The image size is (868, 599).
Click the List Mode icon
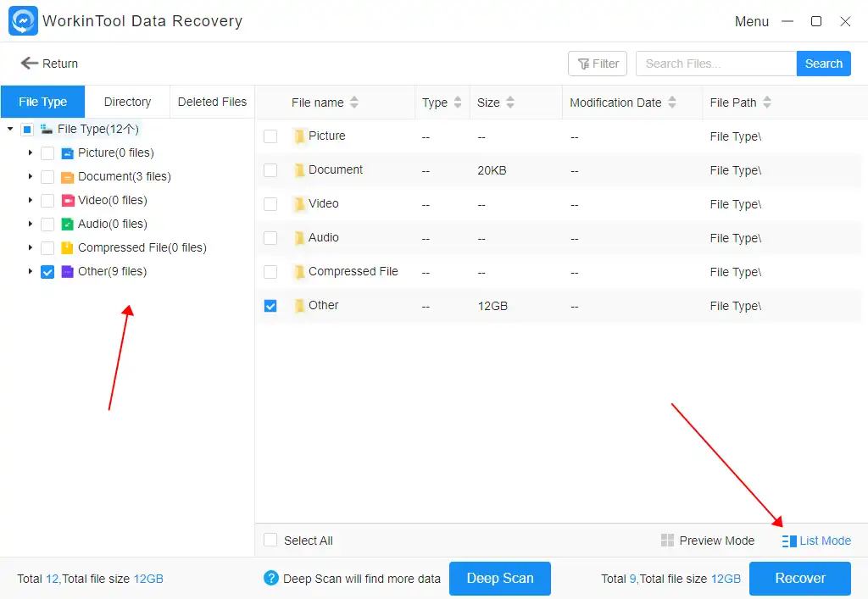pyautogui.click(x=789, y=541)
